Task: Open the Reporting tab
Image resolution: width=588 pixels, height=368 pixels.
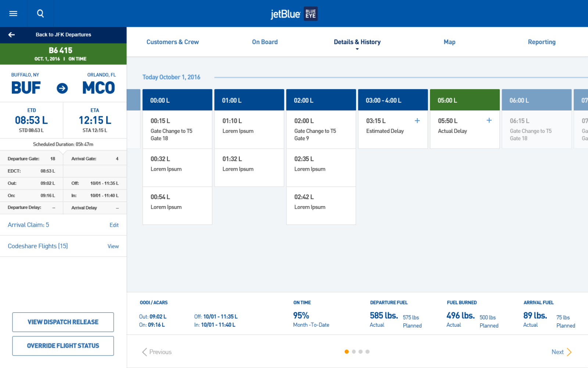Action: pyautogui.click(x=541, y=42)
